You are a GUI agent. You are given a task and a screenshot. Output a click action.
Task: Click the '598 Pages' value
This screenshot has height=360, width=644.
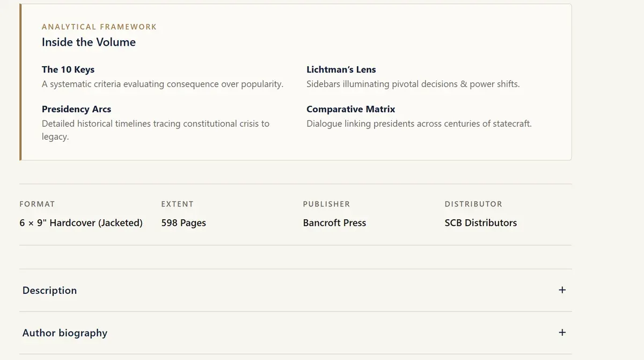point(184,223)
